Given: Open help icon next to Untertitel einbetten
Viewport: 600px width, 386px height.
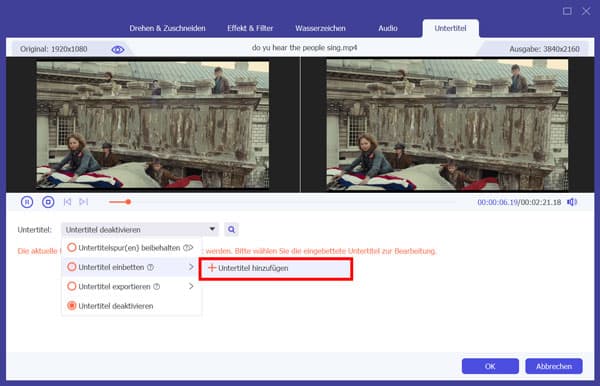Looking at the screenshot, I should (x=150, y=267).
